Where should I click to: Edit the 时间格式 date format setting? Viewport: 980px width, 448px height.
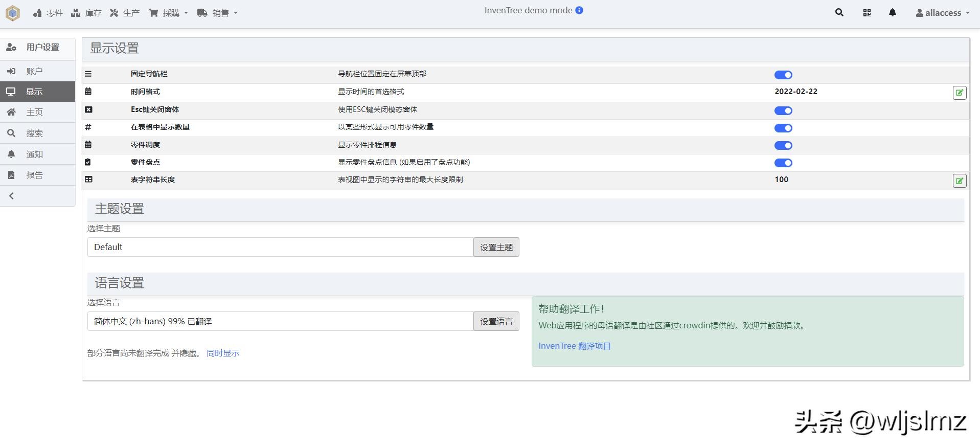(x=959, y=93)
